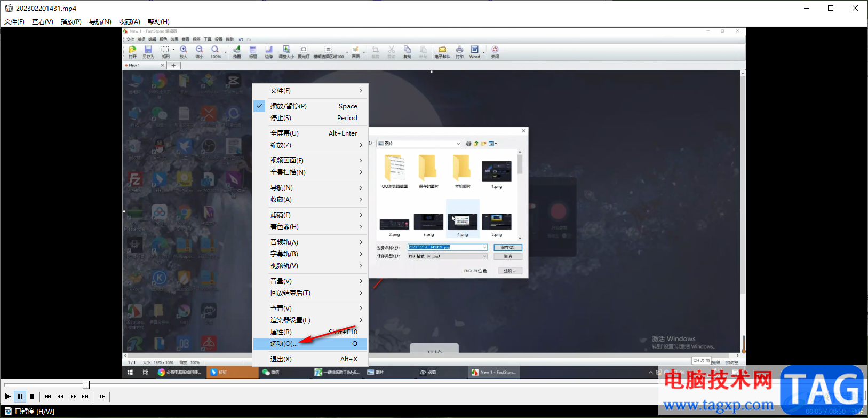The width and height of the screenshot is (868, 418).
Task: Click the rewind (decrease speed) button
Action: (x=61, y=396)
